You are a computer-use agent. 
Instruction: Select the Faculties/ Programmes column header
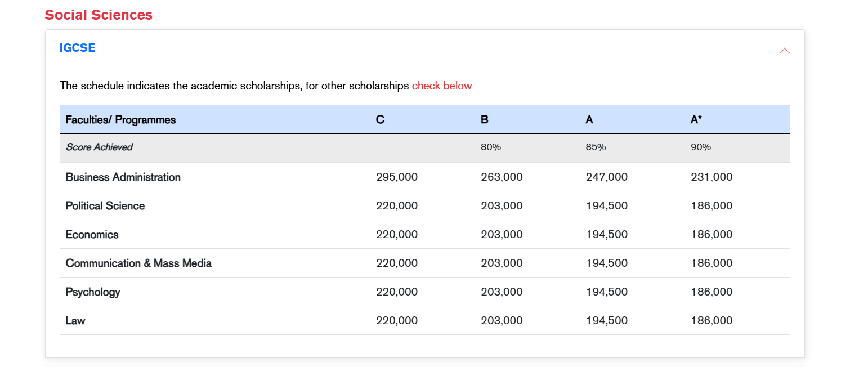(x=120, y=120)
